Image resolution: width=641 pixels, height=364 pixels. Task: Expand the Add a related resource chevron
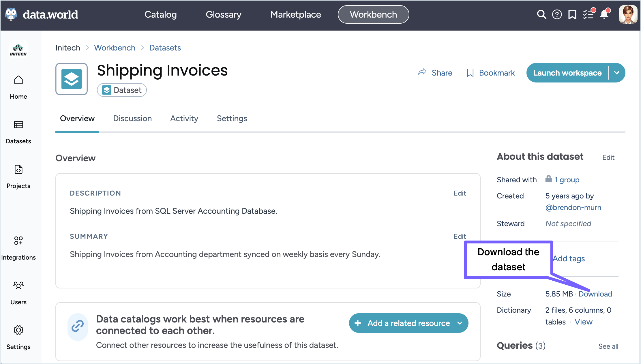(460, 323)
